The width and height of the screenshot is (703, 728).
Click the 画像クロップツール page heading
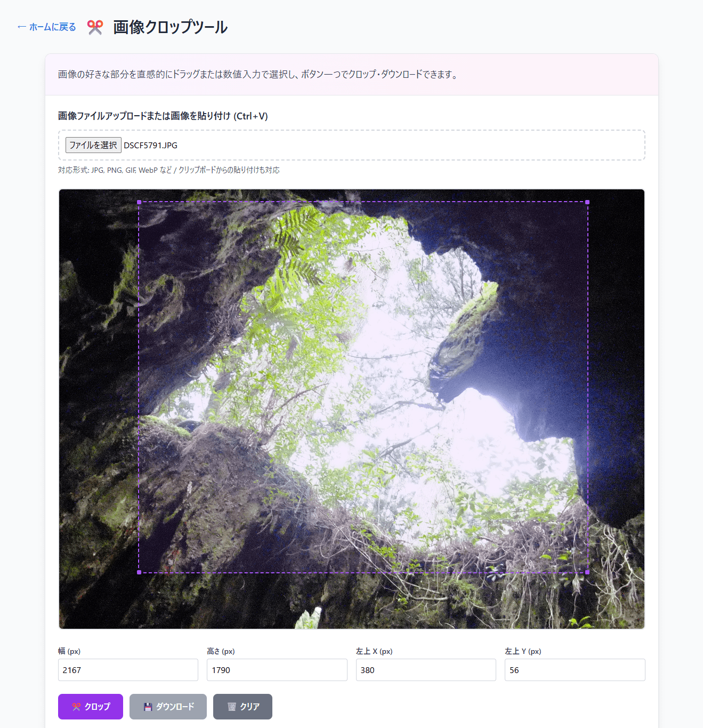170,27
